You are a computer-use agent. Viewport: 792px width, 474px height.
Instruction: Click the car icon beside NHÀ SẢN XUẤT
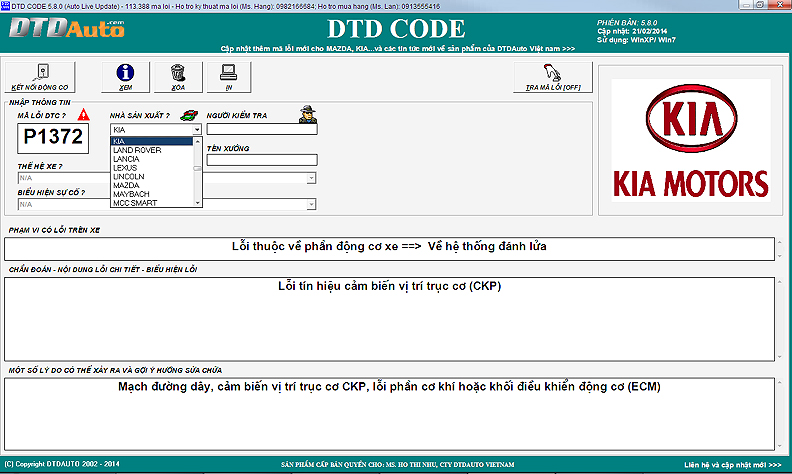pos(189,115)
